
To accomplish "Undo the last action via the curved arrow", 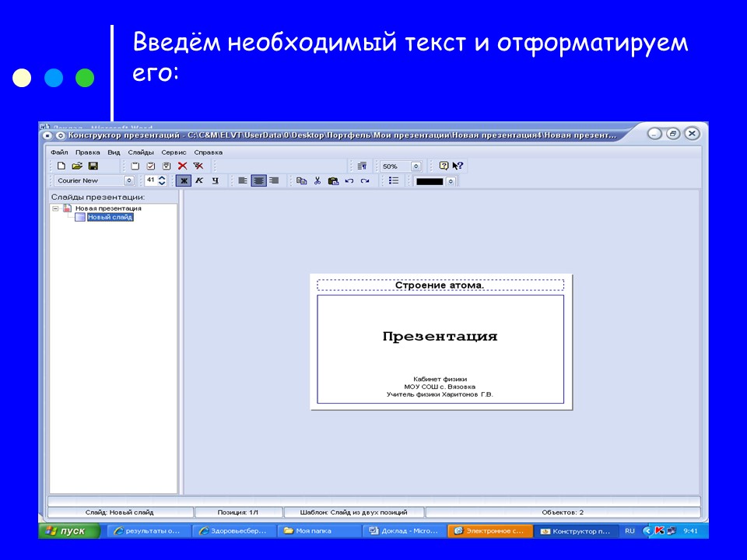I will (x=349, y=180).
